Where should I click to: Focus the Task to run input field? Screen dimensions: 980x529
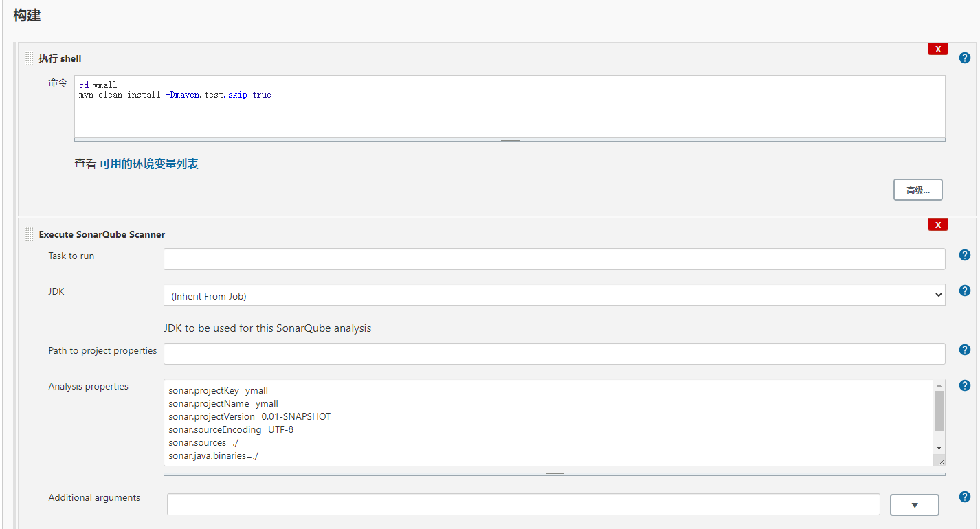coord(554,259)
